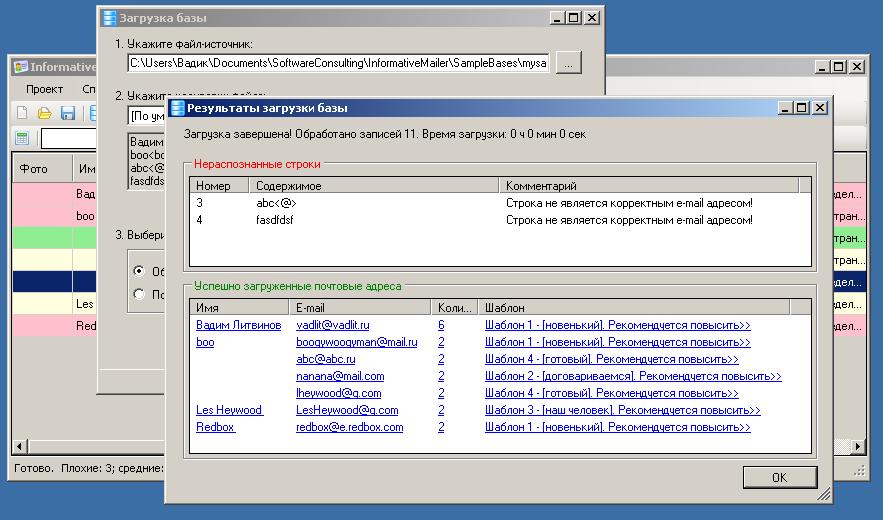Close the Результаты загрузки базы dialog
Viewport: 883px width, 520px height.
click(820, 108)
